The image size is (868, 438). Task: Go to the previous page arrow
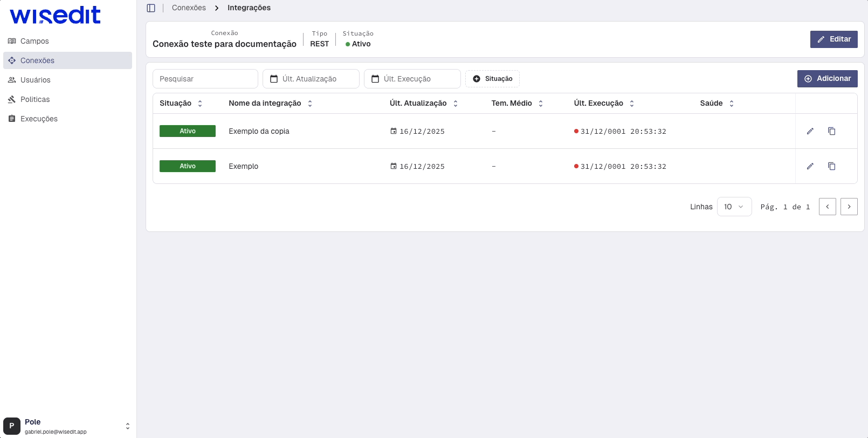pyautogui.click(x=827, y=207)
